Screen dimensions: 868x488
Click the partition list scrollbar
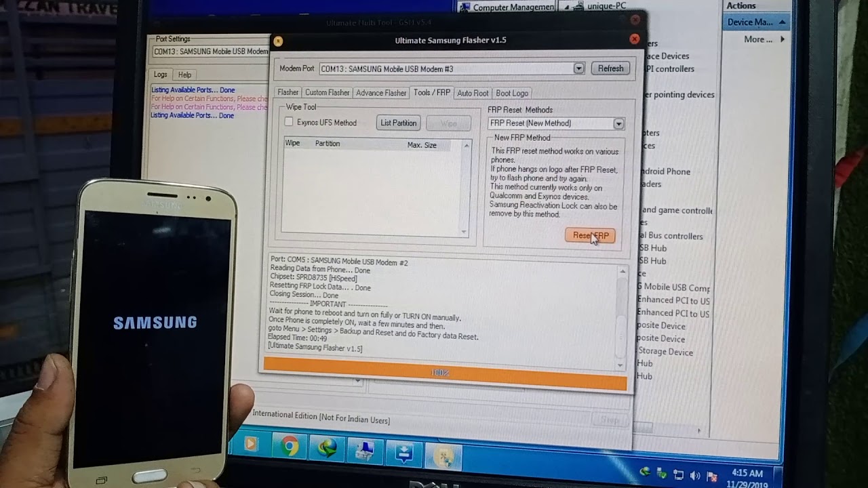[466, 188]
